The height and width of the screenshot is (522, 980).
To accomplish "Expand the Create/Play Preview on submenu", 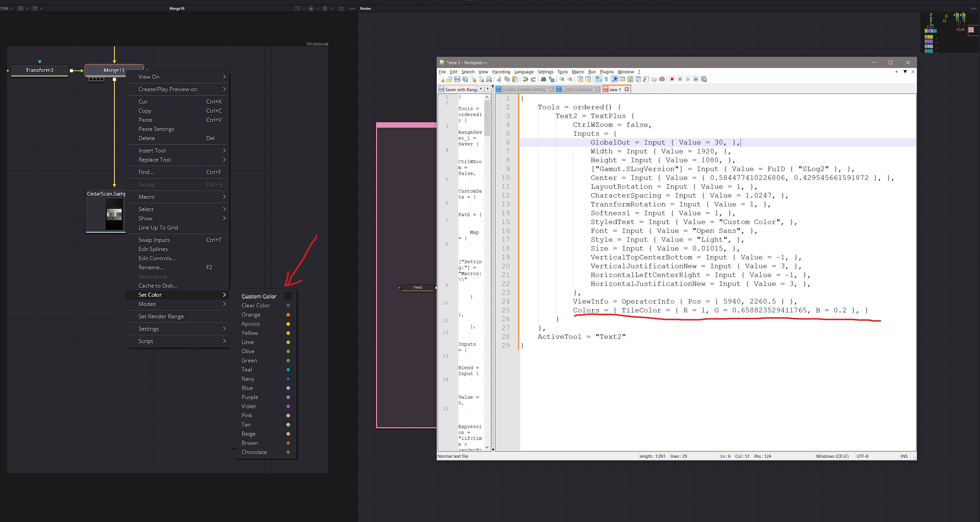I will point(178,89).
